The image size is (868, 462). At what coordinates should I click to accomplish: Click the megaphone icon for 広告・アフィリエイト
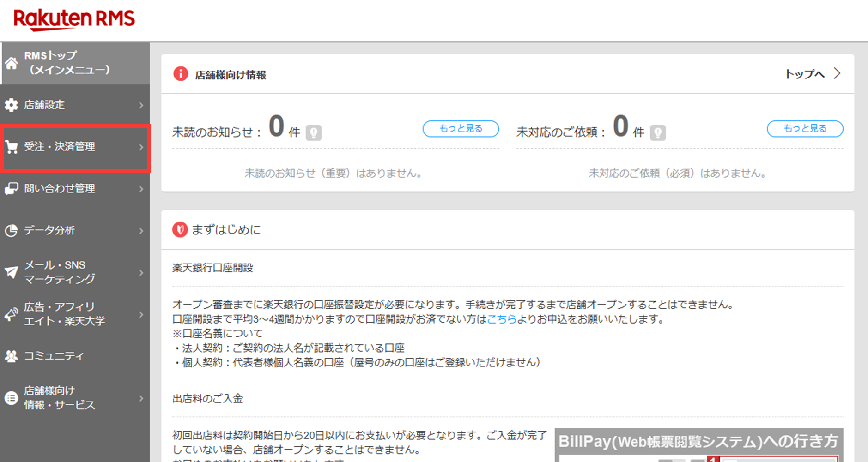click(x=12, y=314)
